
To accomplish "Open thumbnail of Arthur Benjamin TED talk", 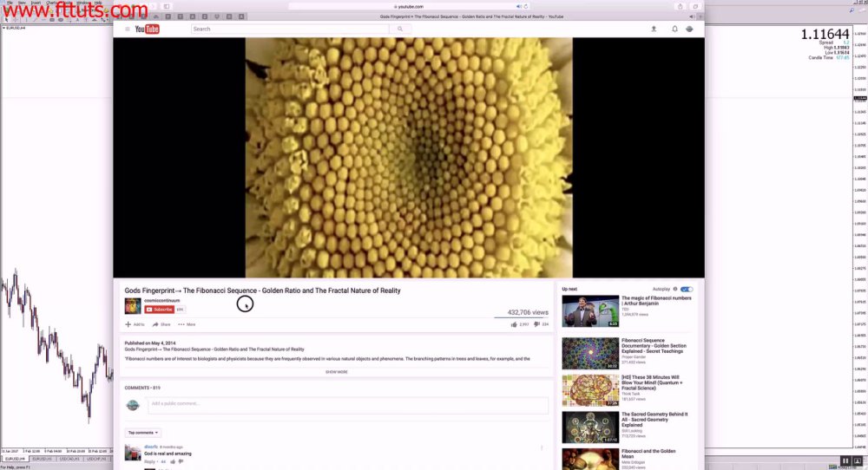I will point(590,310).
